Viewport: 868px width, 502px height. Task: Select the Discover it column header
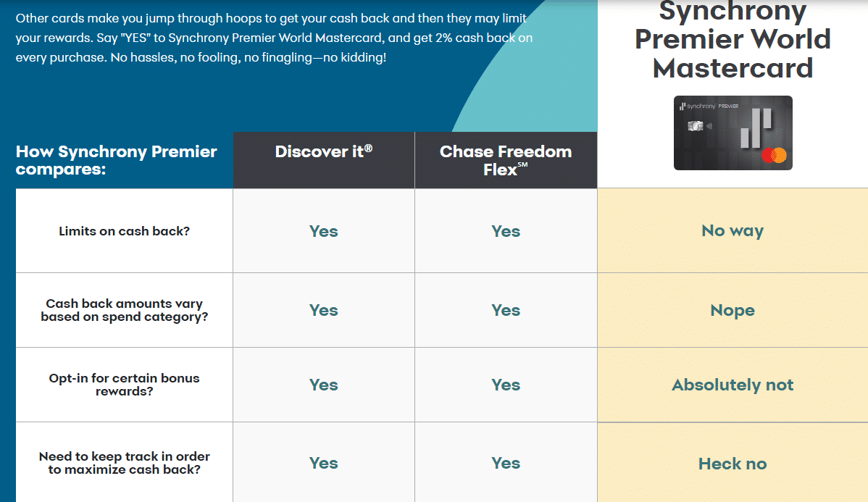point(324,160)
